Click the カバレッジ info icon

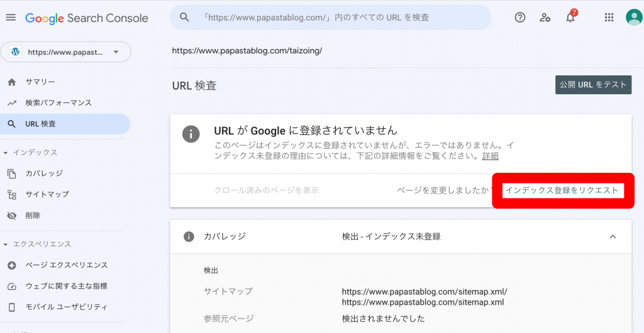(x=189, y=237)
